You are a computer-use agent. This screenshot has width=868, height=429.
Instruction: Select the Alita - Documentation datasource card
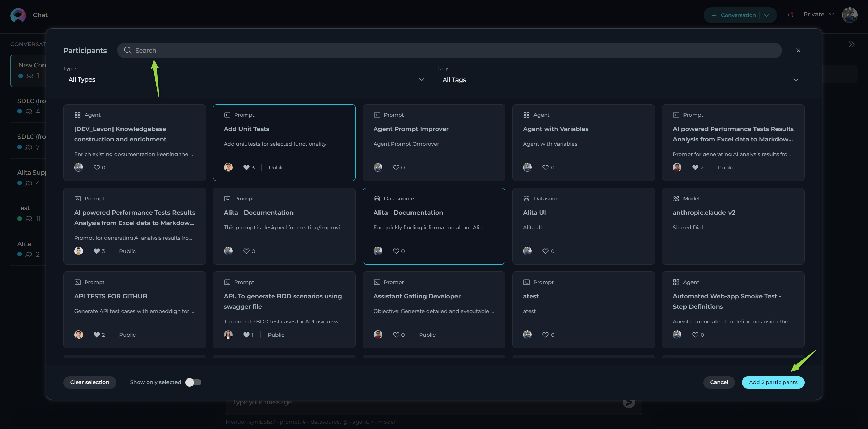[434, 226]
